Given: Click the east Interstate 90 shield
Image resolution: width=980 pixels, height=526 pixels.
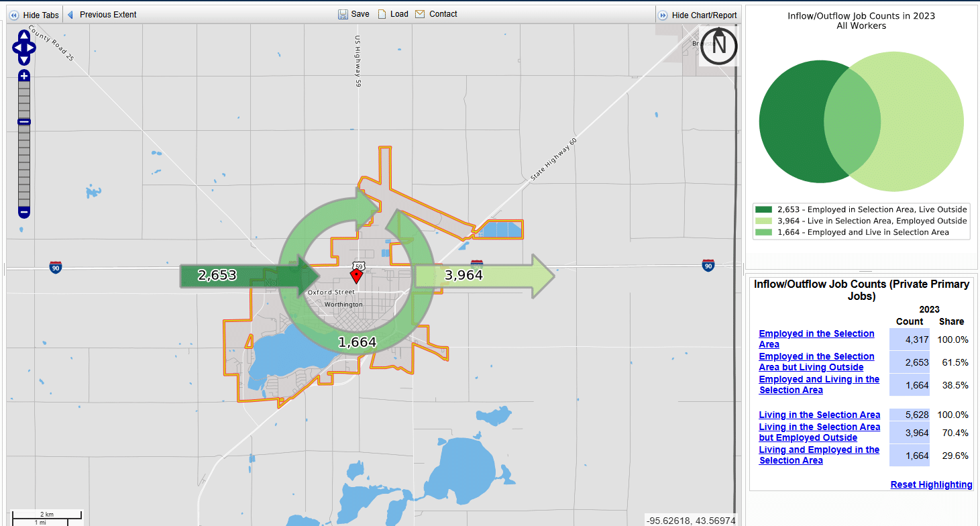Looking at the screenshot, I should tap(708, 265).
